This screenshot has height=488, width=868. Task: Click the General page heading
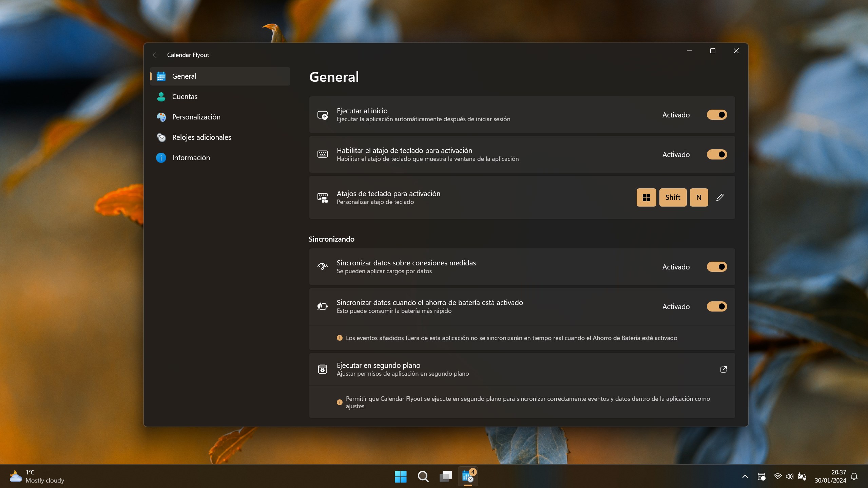(x=334, y=77)
